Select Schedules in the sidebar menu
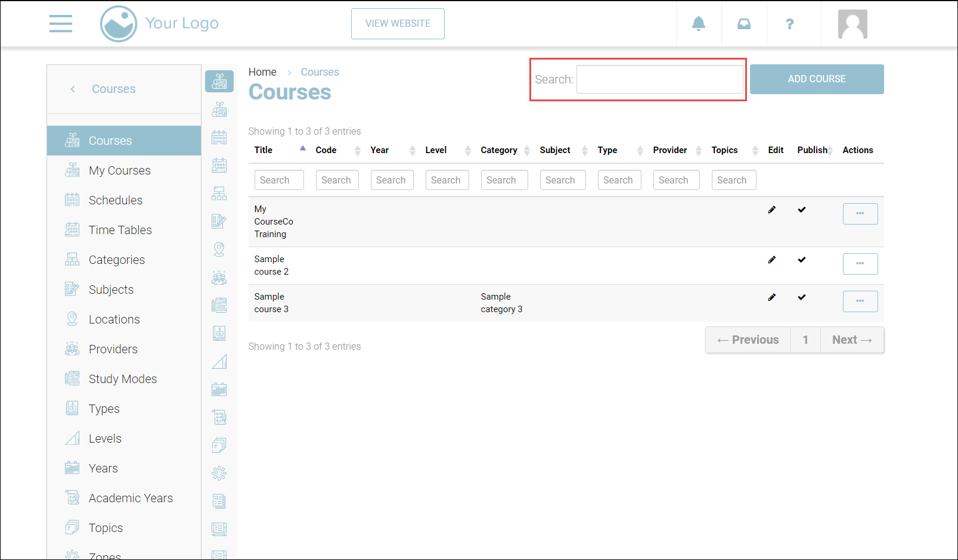Viewport: 958px width, 560px height. [116, 200]
